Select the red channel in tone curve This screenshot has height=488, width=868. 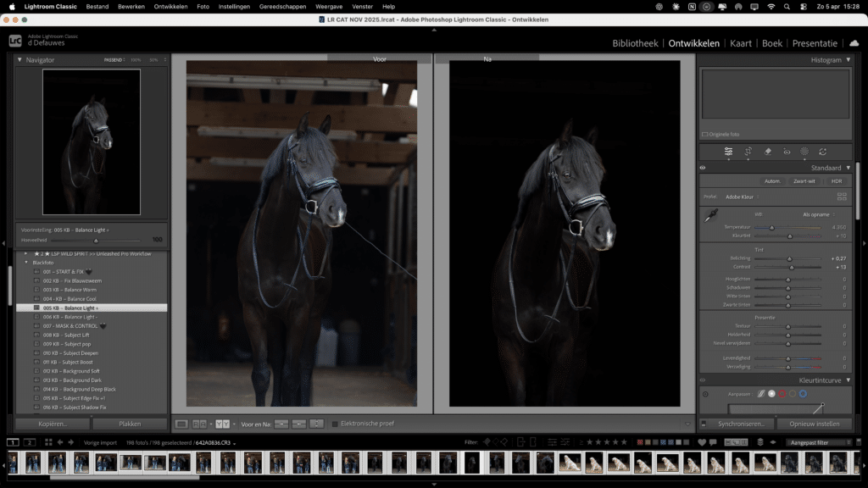point(782,394)
